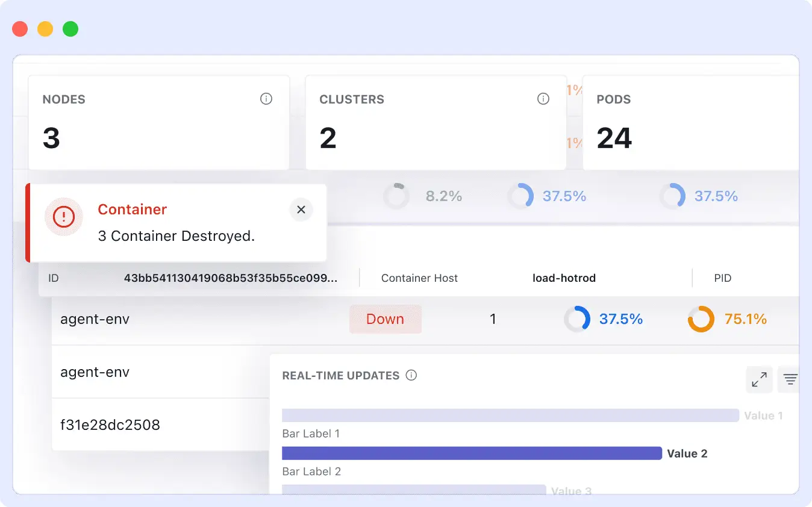Click the load-hotrod container host value

pyautogui.click(x=564, y=278)
